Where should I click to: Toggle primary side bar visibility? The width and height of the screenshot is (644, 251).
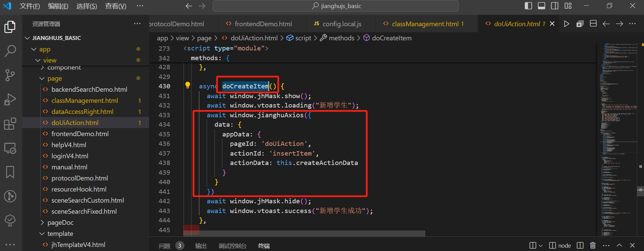click(528, 6)
